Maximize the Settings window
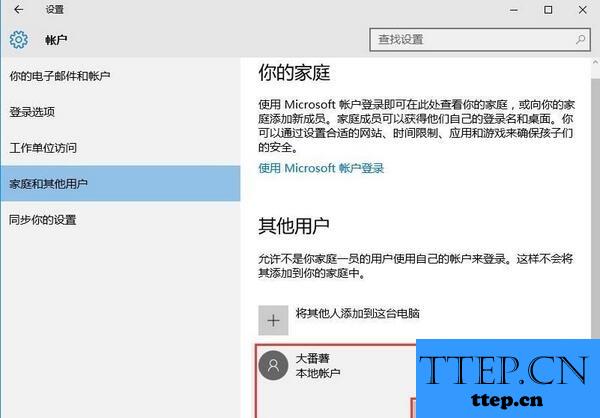 click(x=548, y=10)
